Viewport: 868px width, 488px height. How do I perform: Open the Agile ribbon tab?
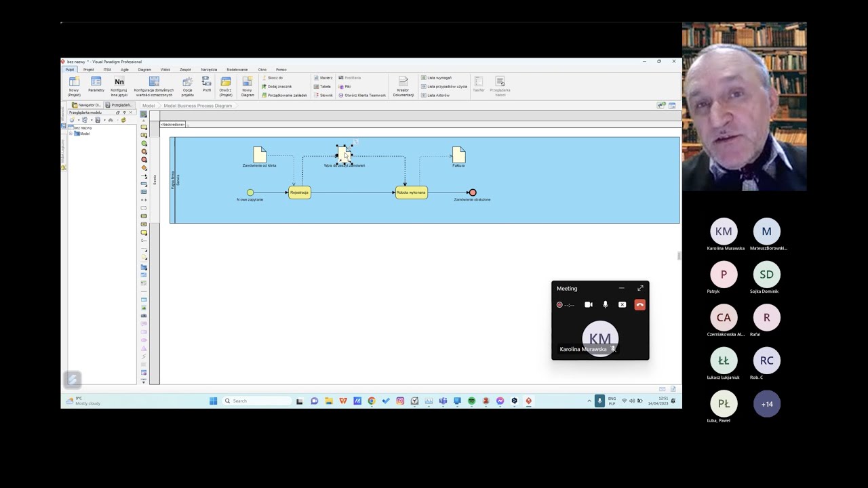click(x=125, y=69)
